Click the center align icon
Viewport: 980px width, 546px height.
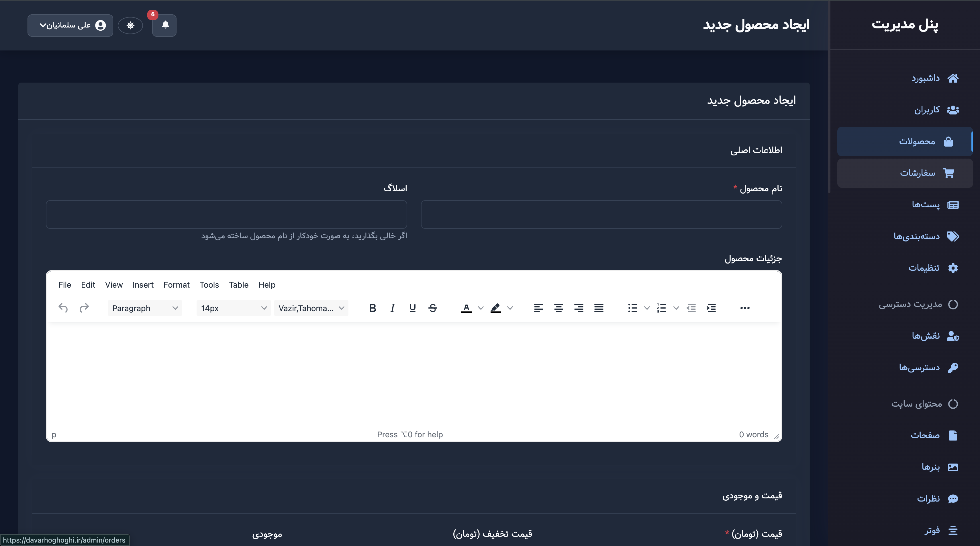(x=558, y=308)
